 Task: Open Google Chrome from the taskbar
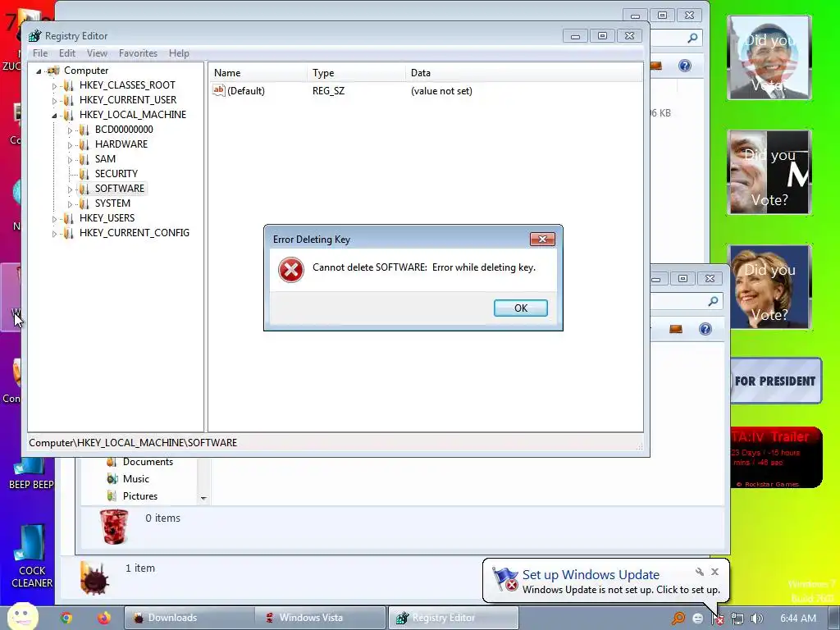click(66, 618)
